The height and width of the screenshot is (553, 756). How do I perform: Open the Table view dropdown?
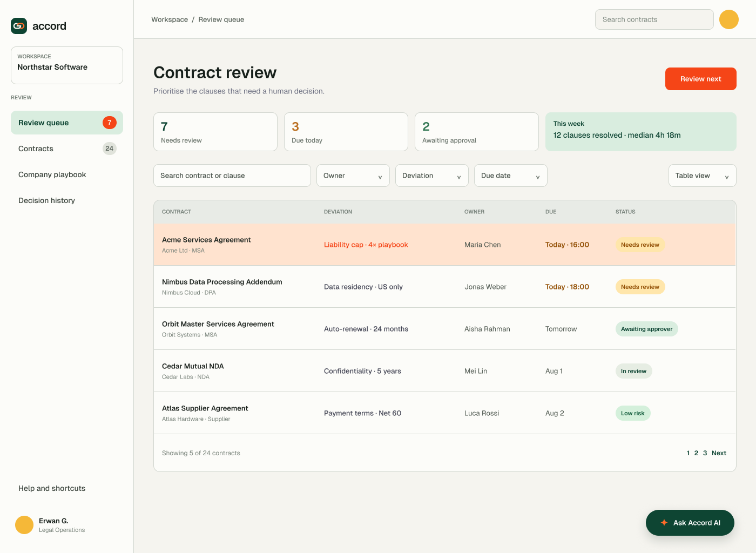(x=703, y=176)
